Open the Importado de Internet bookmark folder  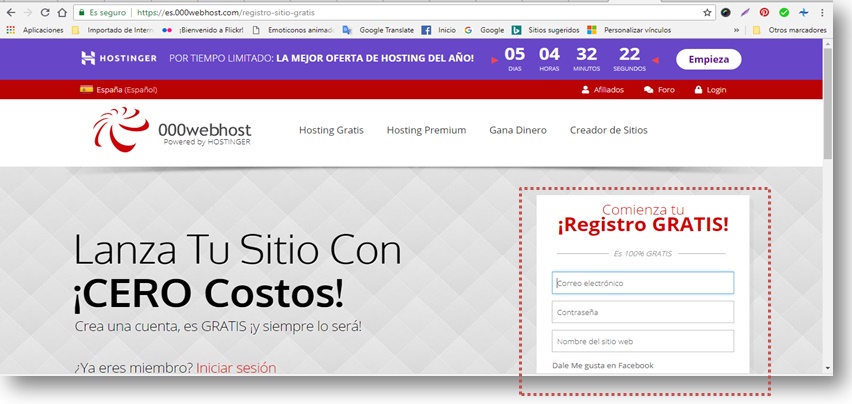[113, 30]
